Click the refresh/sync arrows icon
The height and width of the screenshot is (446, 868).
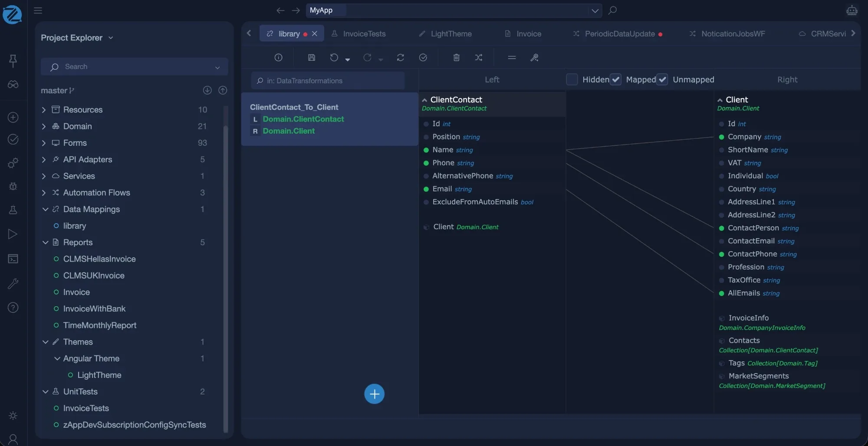tap(400, 57)
